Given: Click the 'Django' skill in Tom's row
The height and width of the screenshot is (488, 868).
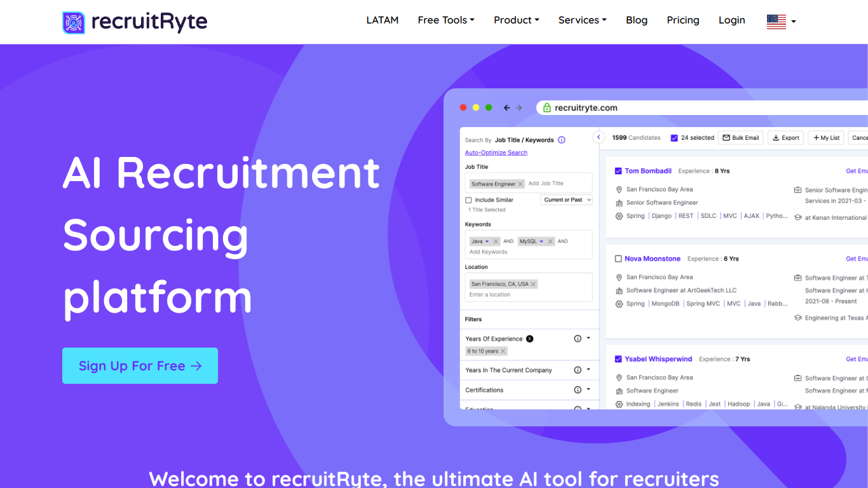Looking at the screenshot, I should 661,216.
